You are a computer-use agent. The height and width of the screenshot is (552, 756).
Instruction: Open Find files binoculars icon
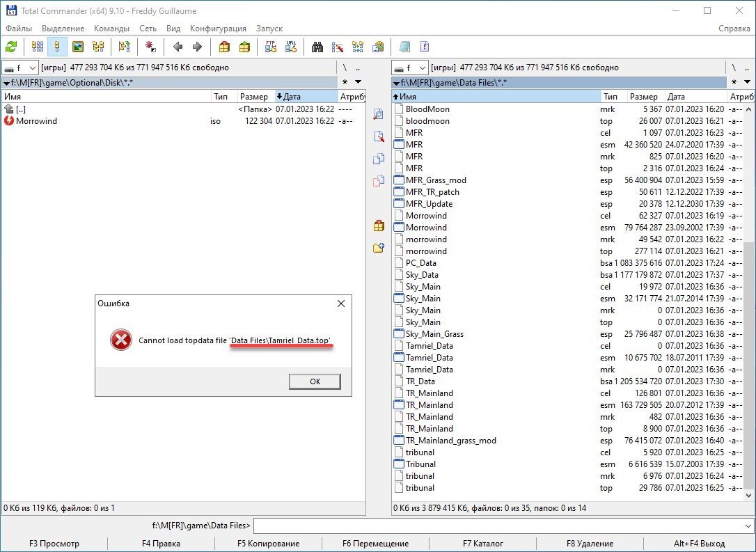pyautogui.click(x=317, y=47)
